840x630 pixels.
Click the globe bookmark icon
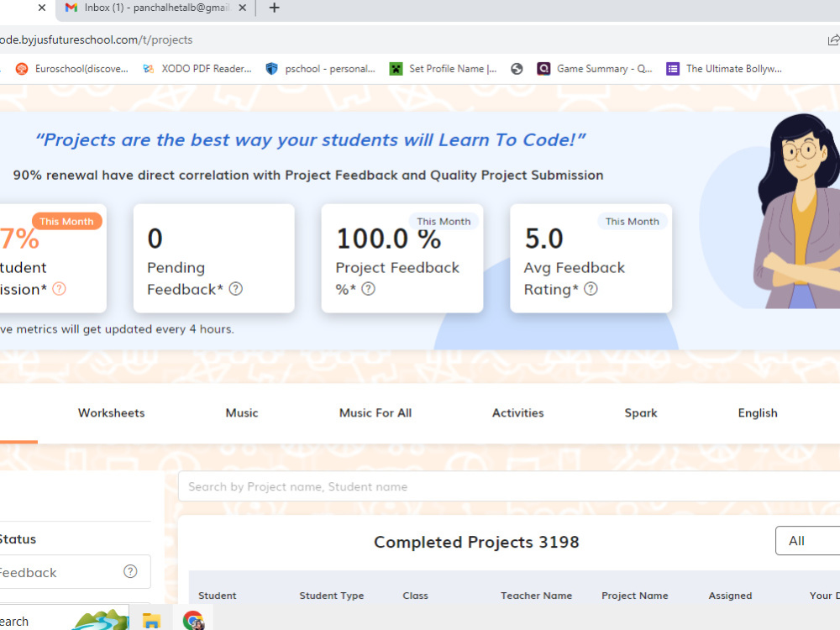pyautogui.click(x=517, y=69)
